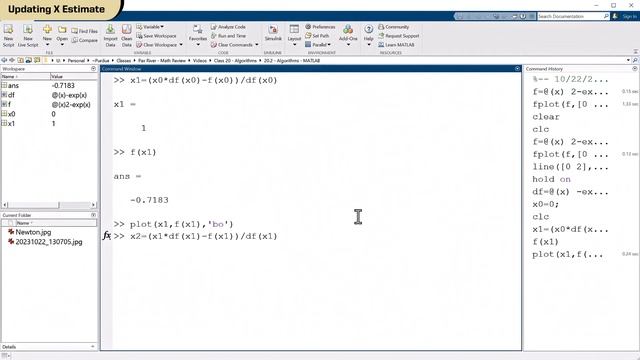This screenshot has height=360, width=640.
Task: Open the Favorites menu
Action: click(198, 35)
